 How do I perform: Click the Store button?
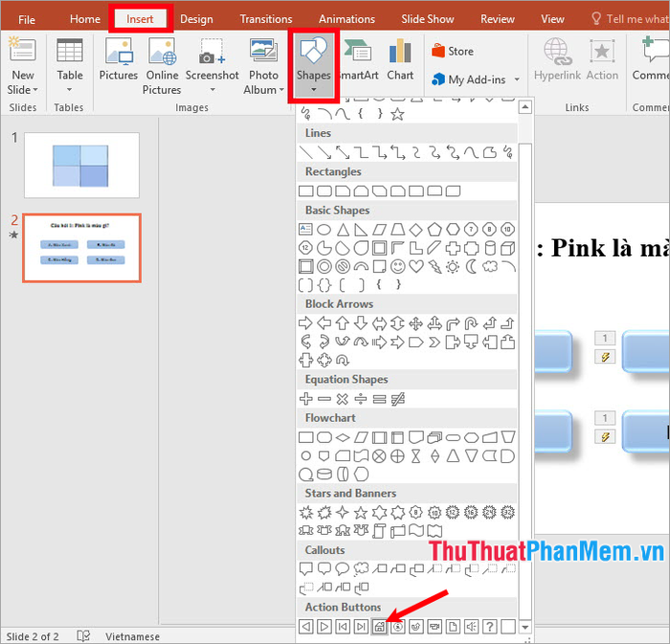click(x=452, y=52)
